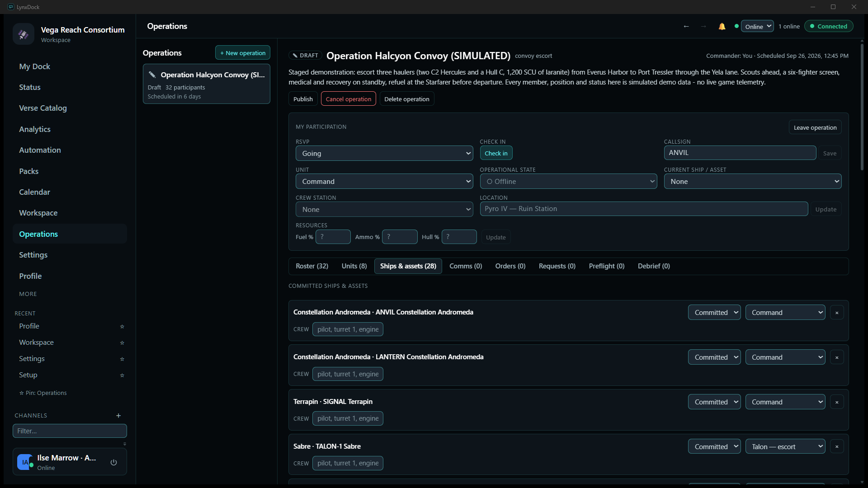Select the Operation Halcyon Convoy card
Image resolution: width=868 pixels, height=488 pixels.
pos(207,84)
